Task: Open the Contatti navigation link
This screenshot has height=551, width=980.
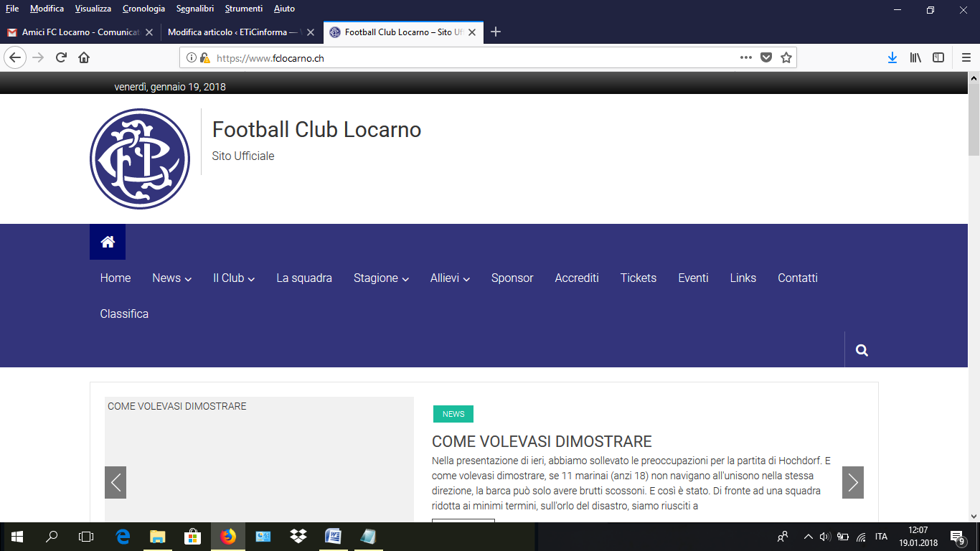Action: [x=798, y=278]
